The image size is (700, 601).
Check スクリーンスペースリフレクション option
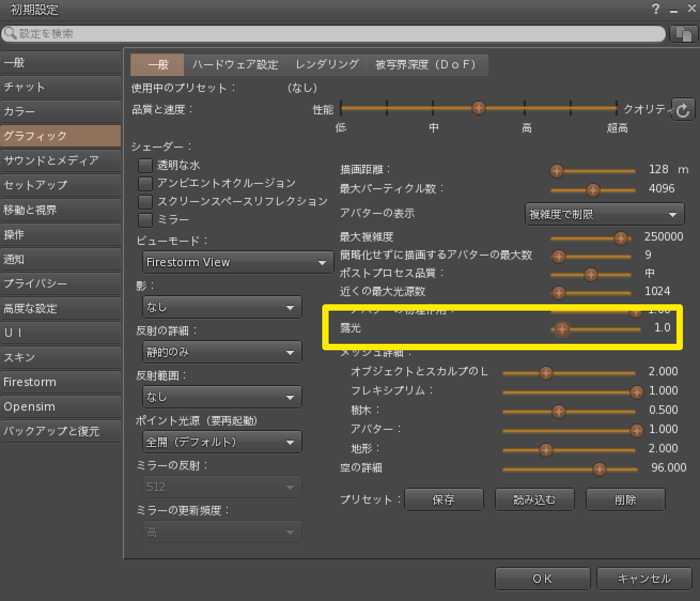145,202
